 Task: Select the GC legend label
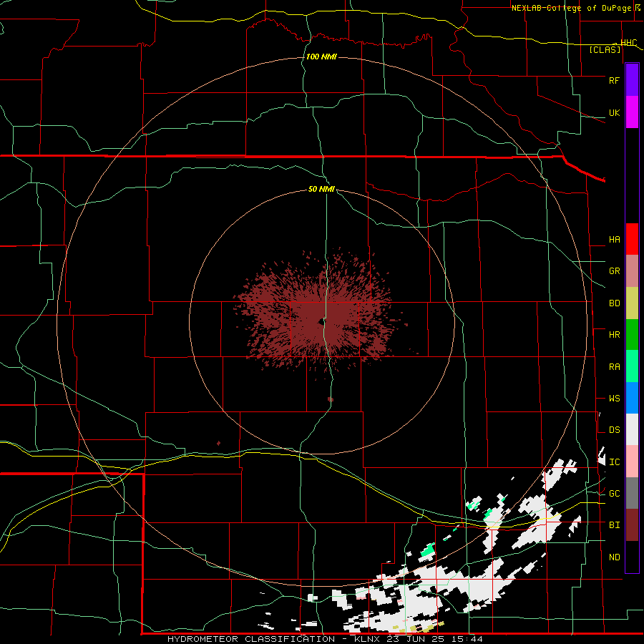tap(614, 494)
